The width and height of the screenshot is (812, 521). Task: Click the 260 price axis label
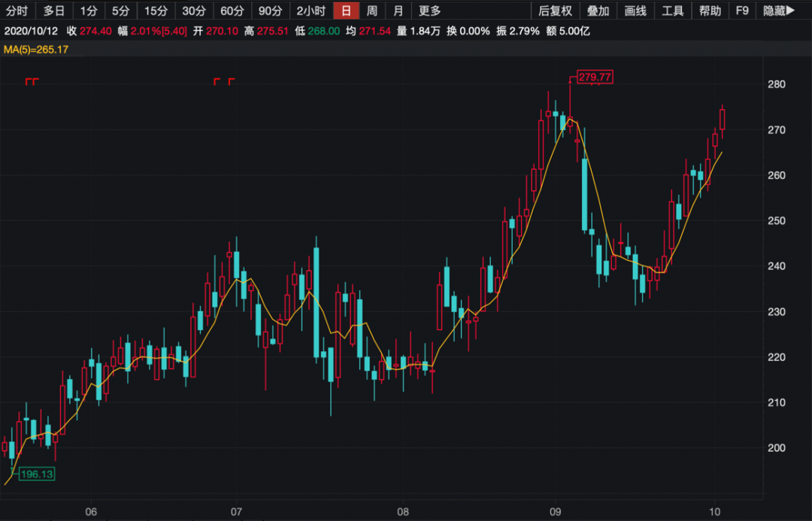776,176
